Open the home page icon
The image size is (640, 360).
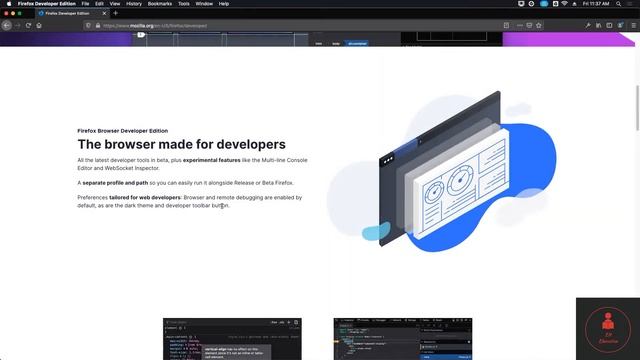pyautogui.click(x=39, y=25)
